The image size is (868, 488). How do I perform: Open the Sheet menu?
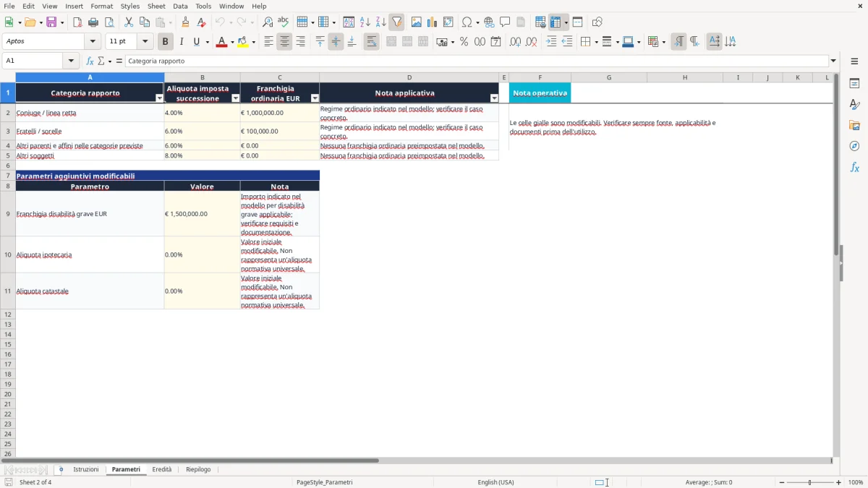click(x=156, y=6)
